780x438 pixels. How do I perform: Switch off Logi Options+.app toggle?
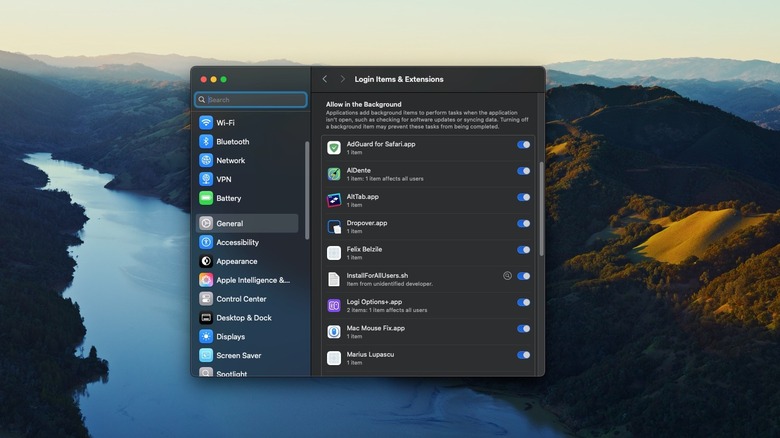point(523,302)
